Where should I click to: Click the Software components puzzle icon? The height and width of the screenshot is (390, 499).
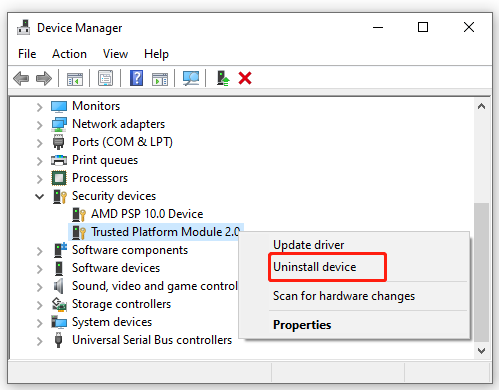pyautogui.click(x=60, y=250)
